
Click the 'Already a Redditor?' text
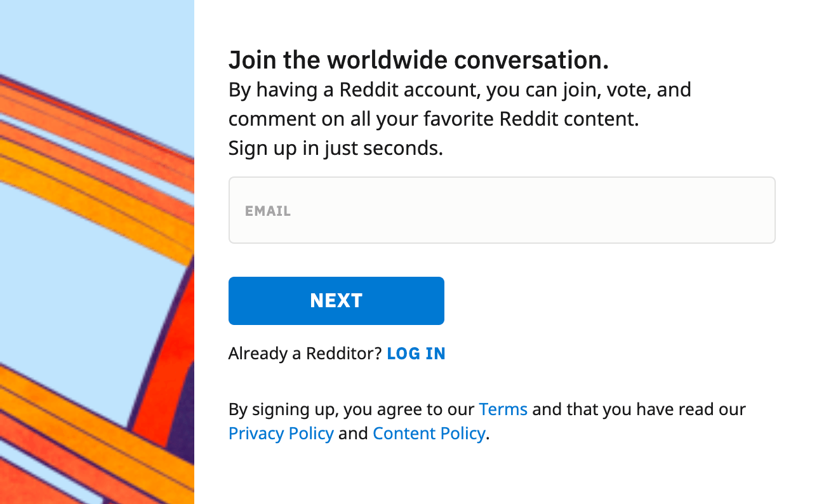click(305, 354)
